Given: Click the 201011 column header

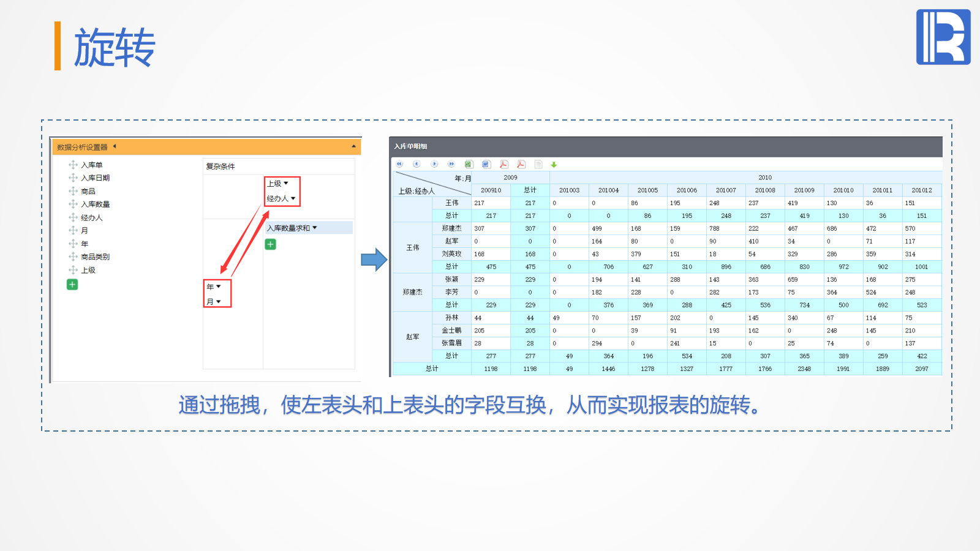Looking at the screenshot, I should pyautogui.click(x=883, y=190).
